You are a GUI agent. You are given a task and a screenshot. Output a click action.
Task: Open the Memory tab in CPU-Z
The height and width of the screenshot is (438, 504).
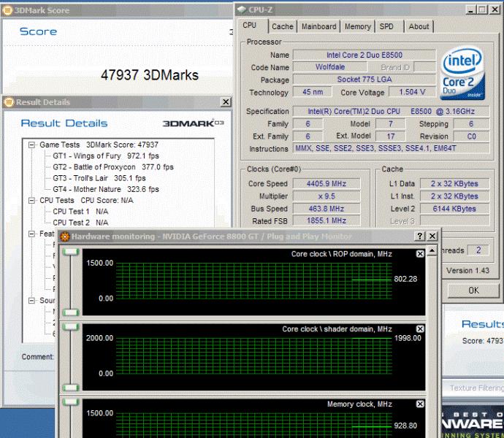(357, 26)
